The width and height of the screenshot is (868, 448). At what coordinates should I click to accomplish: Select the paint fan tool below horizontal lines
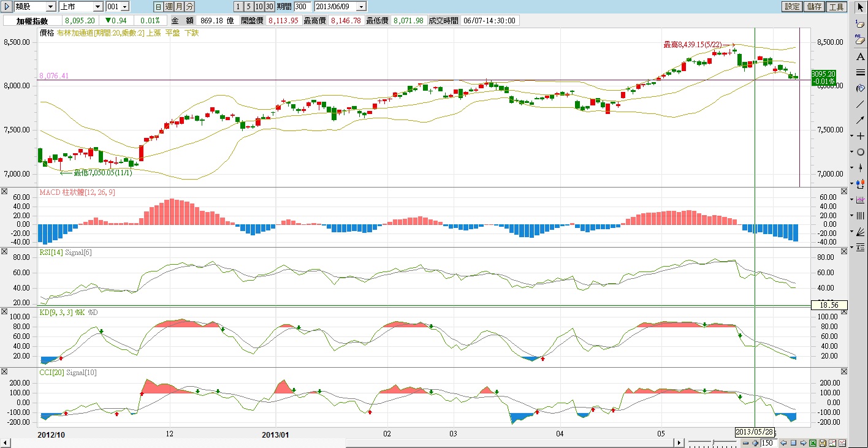[860, 88]
